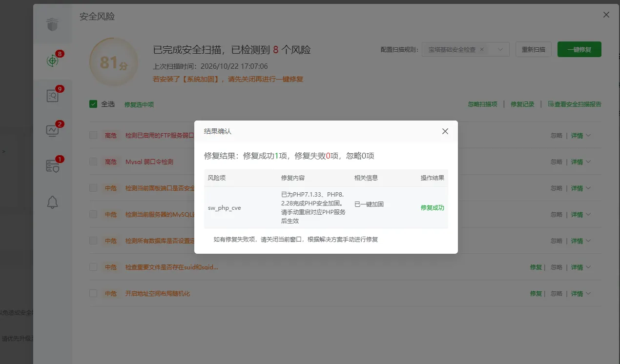Screen dimensions: 620x364
Task: Remove the 宝塔基础安全检查 tag with its x
Action: click(482, 49)
